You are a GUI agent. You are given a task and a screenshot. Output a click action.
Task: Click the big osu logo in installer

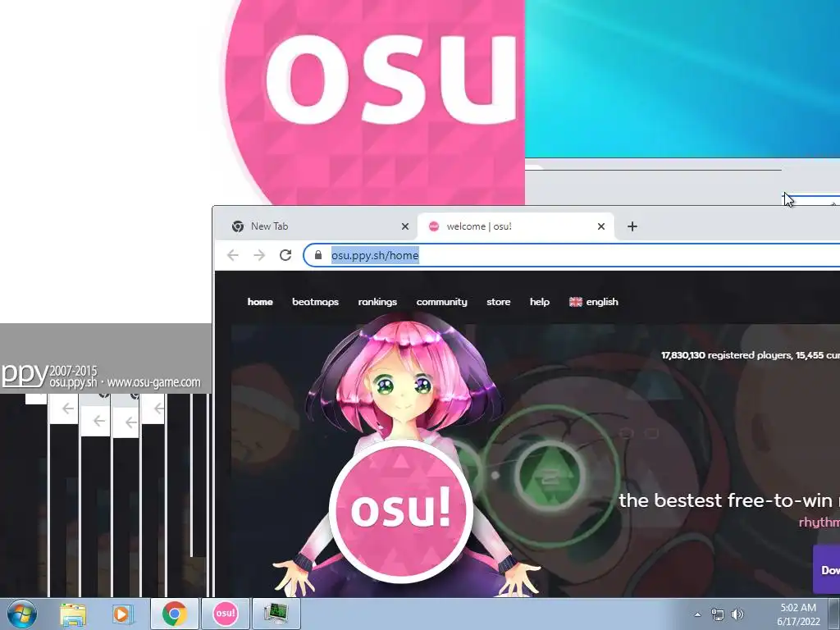[x=375, y=103]
